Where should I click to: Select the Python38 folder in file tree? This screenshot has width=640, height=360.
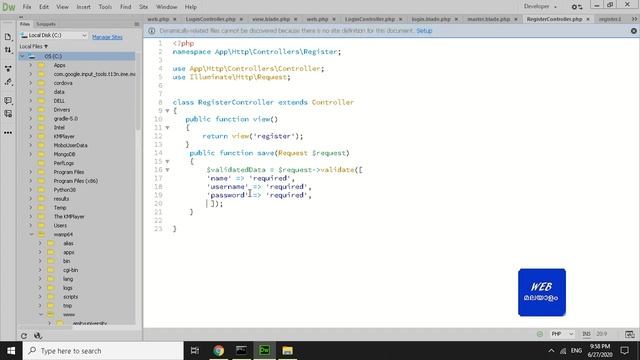64,190
